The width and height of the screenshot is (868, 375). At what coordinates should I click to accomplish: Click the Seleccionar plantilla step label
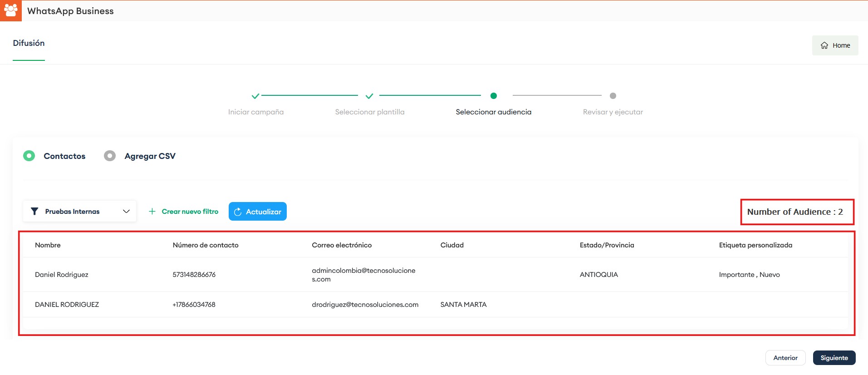click(369, 112)
